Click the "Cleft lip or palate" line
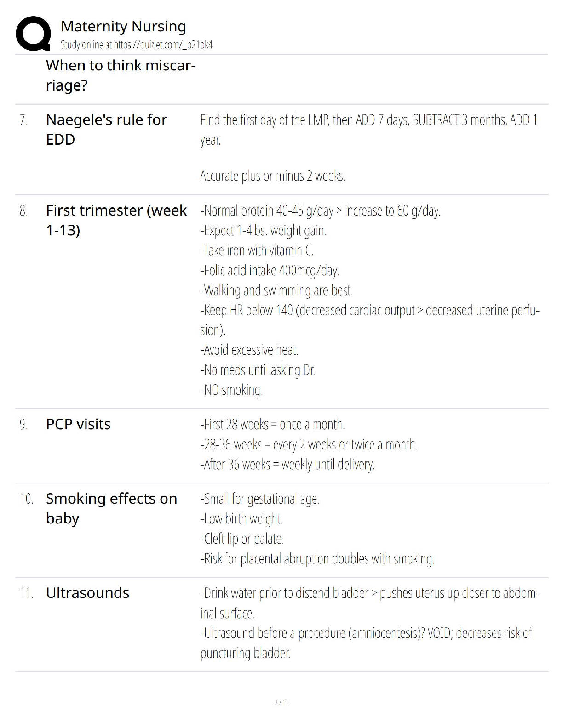The image size is (563, 728). (x=242, y=539)
